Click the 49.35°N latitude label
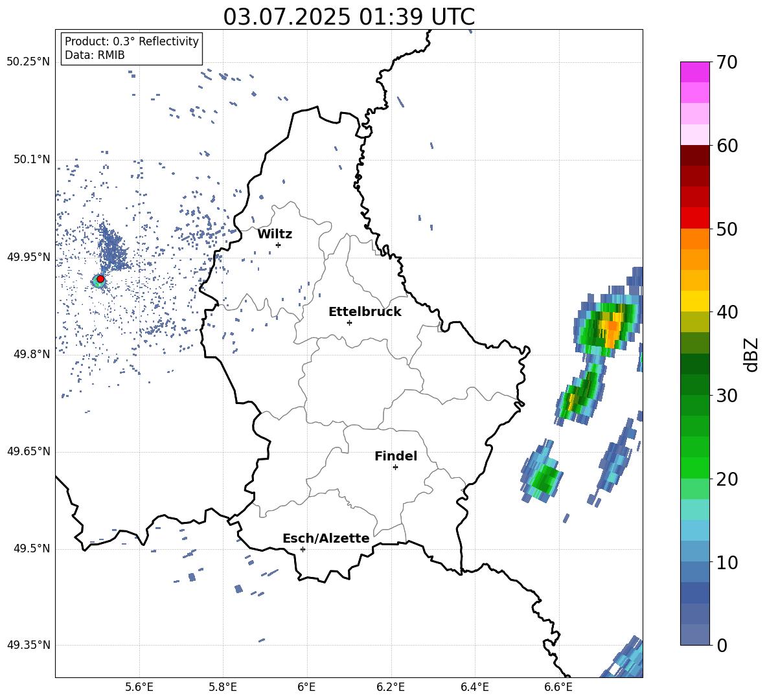This screenshot has height=700, width=767. tap(29, 645)
